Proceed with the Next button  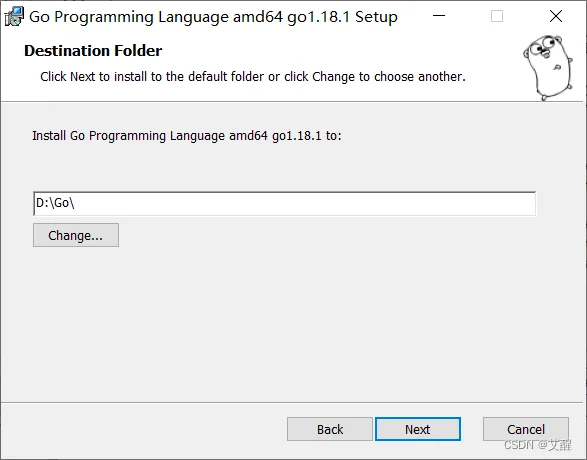(418, 429)
